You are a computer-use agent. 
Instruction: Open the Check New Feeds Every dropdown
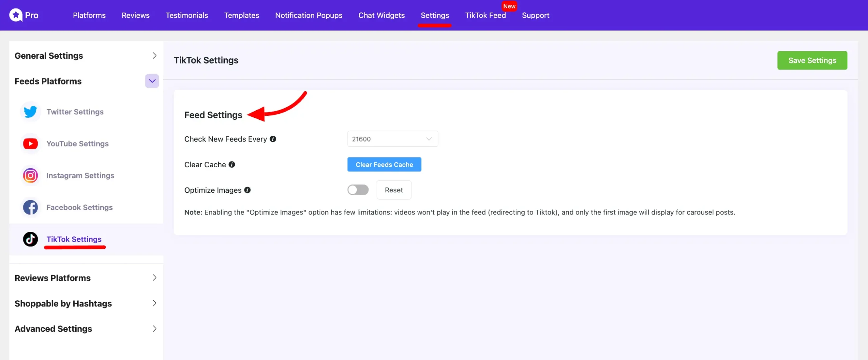[x=393, y=139]
